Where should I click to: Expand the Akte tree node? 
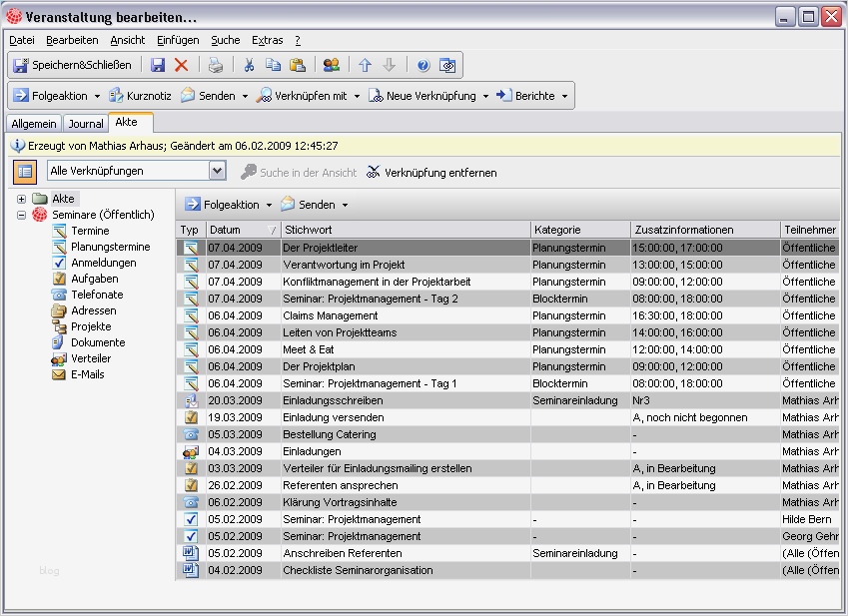tap(21, 200)
